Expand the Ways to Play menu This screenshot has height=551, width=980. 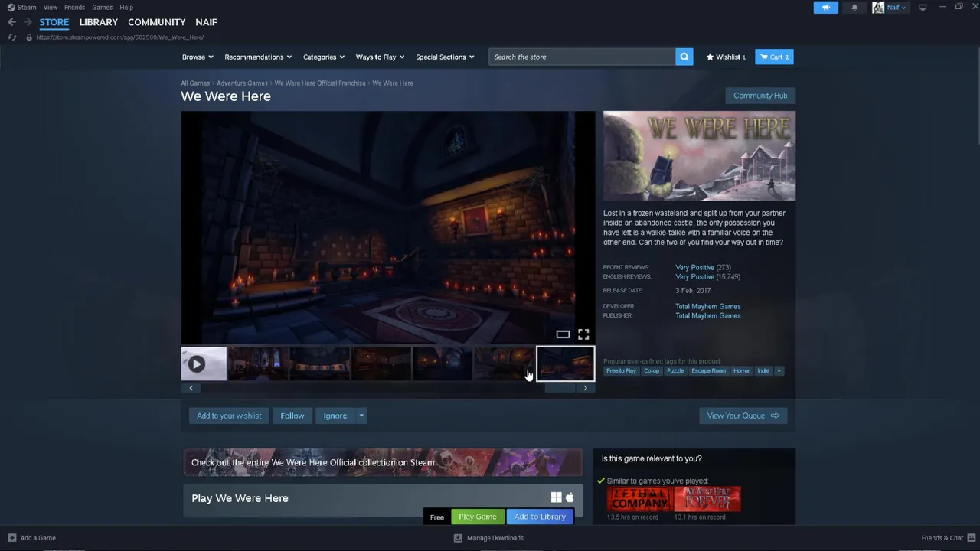pyautogui.click(x=380, y=57)
